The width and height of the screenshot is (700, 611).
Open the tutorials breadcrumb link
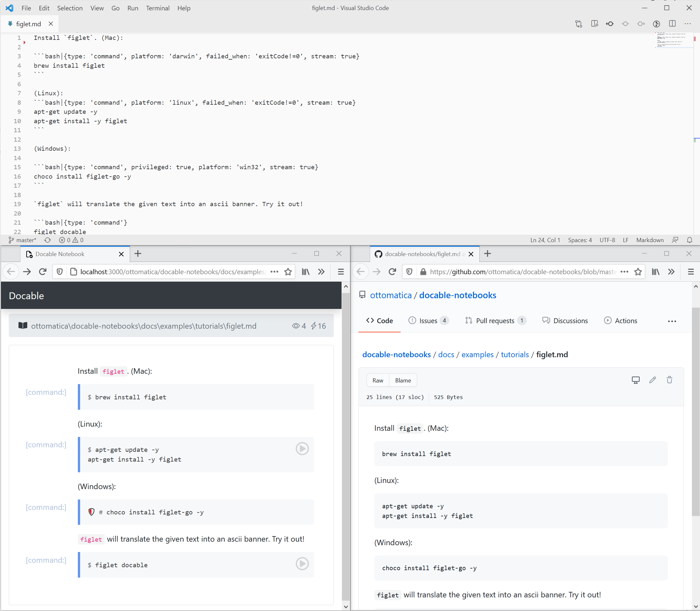pos(514,355)
